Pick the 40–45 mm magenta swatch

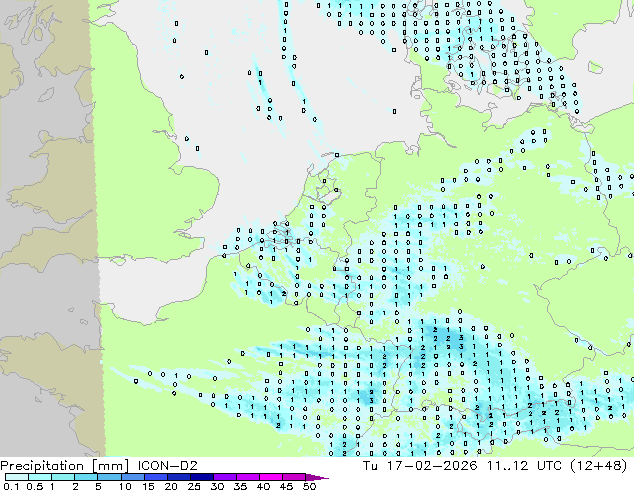click(271, 477)
